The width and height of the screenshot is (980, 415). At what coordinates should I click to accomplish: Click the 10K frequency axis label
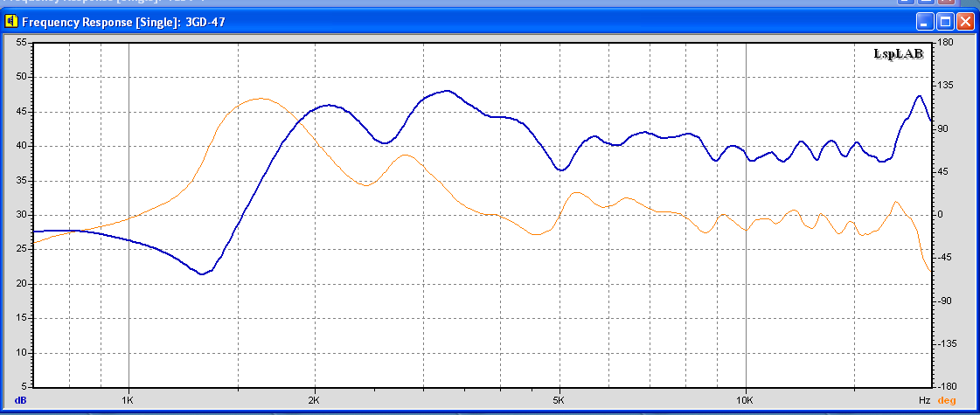[745, 399]
